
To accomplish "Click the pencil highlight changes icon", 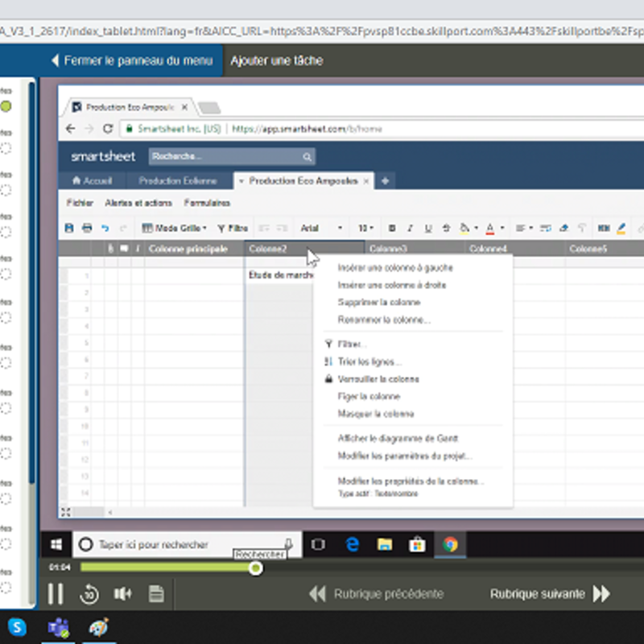I will (621, 228).
